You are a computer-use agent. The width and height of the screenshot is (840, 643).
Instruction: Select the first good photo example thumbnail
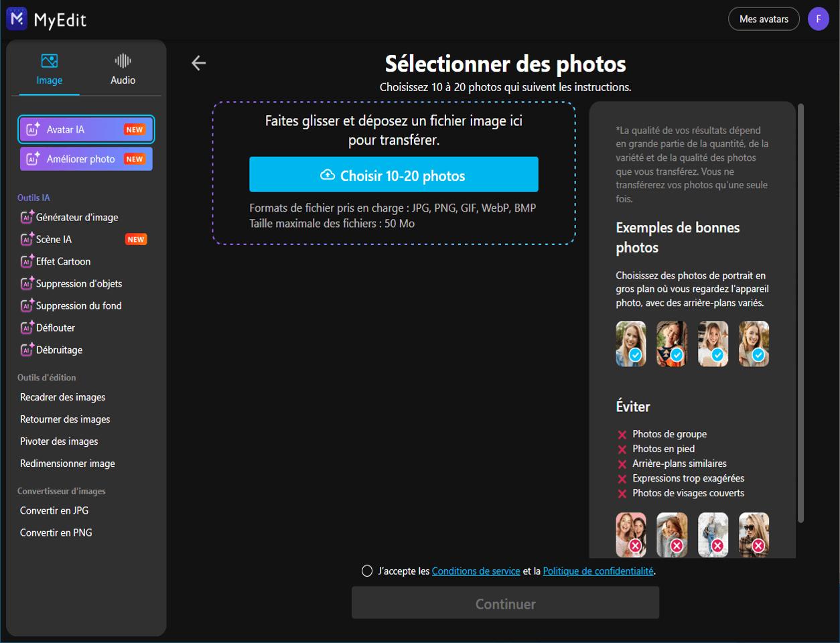(630, 344)
